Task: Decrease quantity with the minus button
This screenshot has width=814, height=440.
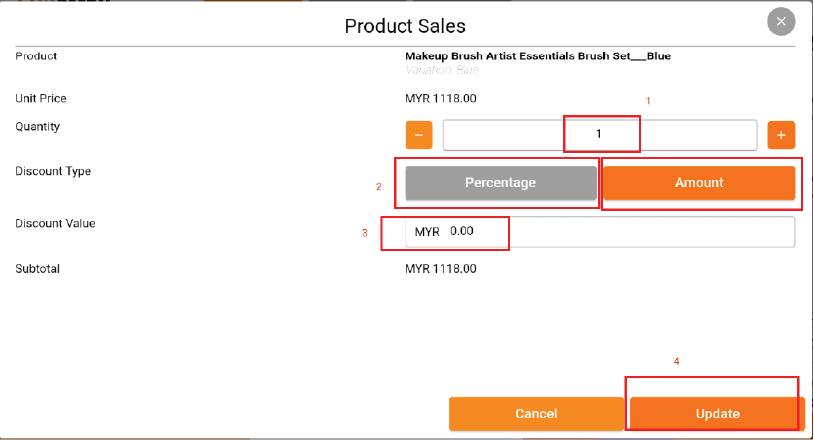Action: pos(419,135)
